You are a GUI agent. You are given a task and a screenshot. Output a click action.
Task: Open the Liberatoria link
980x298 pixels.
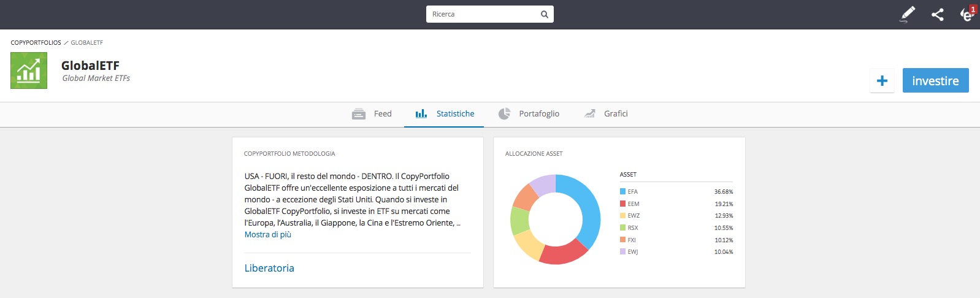[x=269, y=268]
